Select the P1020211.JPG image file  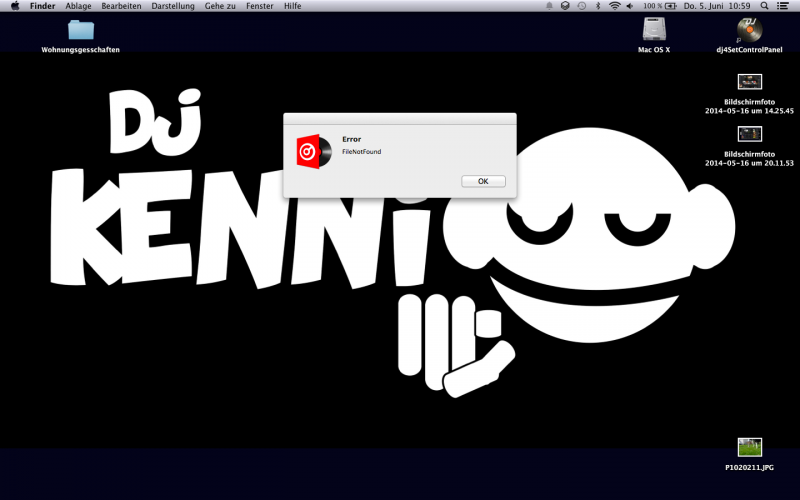coord(750,448)
